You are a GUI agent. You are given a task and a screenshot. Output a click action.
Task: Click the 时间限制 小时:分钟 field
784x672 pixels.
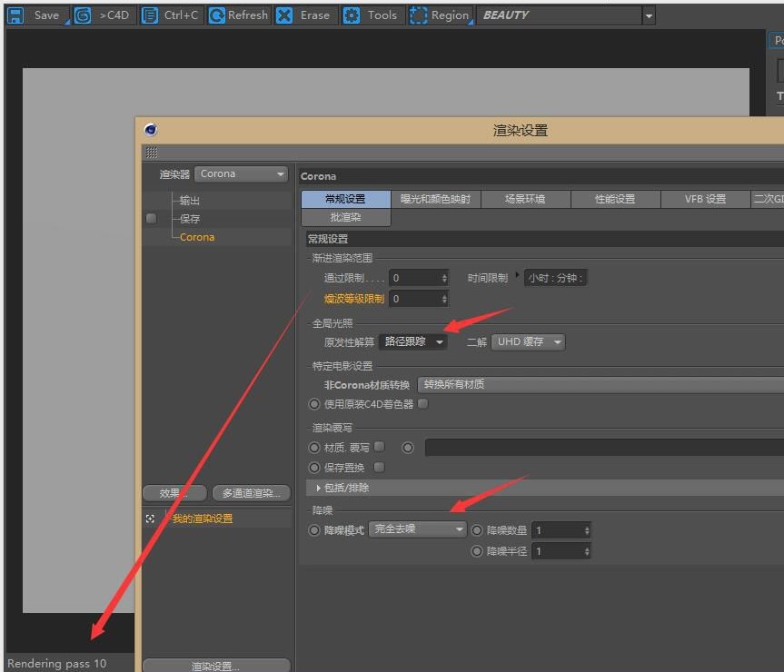[x=555, y=278]
